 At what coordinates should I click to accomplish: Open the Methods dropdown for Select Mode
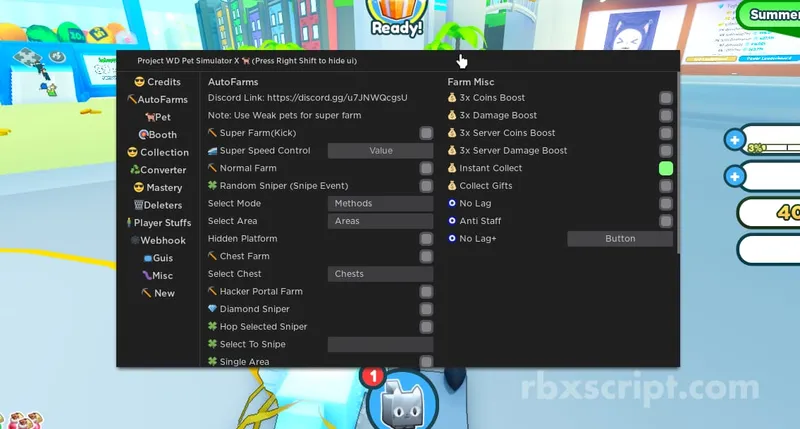click(x=380, y=204)
